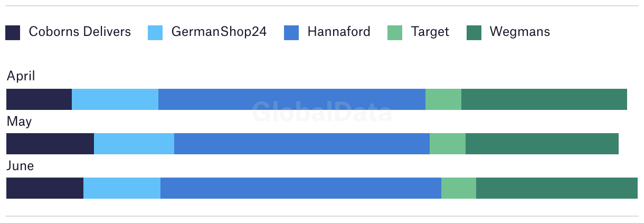644x223 pixels.
Task: Toggle the Wegmans legend label
Action: pyautogui.click(x=520, y=32)
